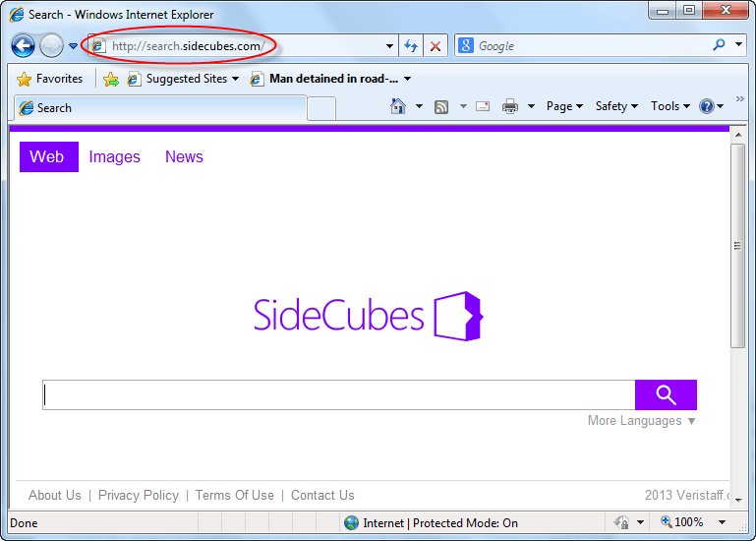Click the Refresh page icon

click(411, 46)
